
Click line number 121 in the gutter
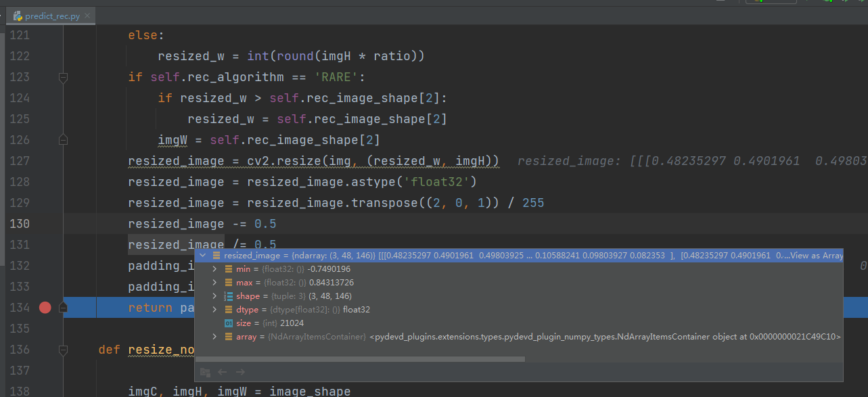point(19,35)
